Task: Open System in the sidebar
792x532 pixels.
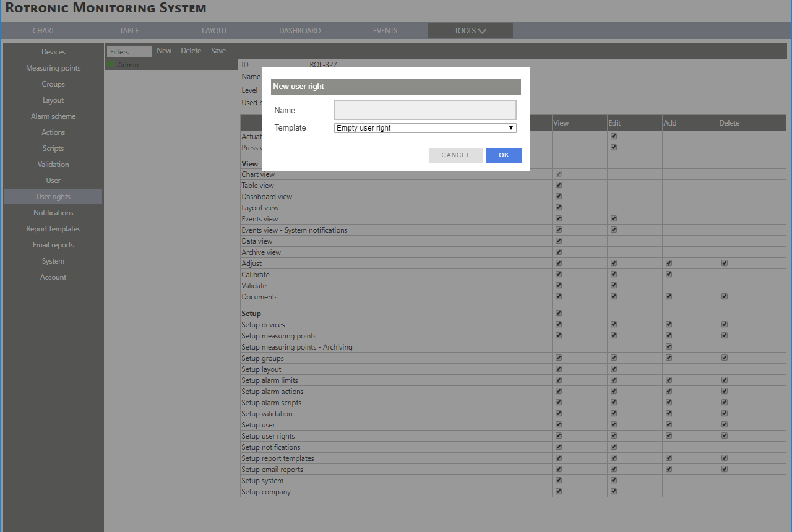Action: click(53, 261)
